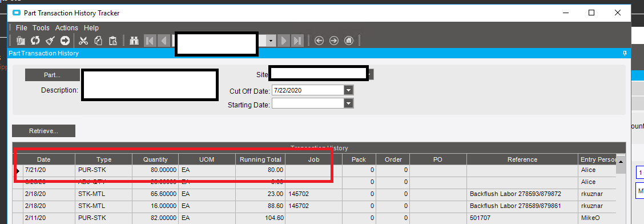Open the Help menu
Viewport: 644px width, 224px height.
point(91,28)
